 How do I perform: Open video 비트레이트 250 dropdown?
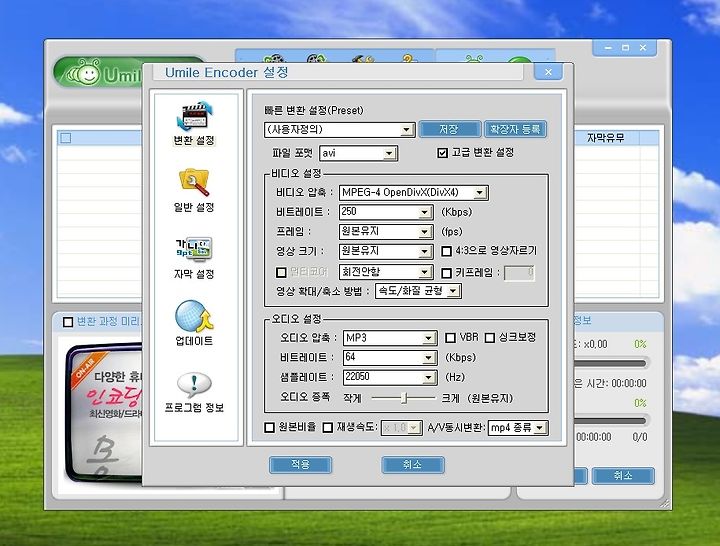click(x=386, y=212)
